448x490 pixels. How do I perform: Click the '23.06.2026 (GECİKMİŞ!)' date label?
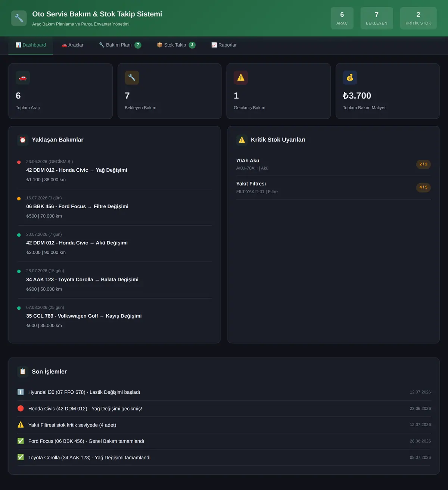(x=50, y=162)
